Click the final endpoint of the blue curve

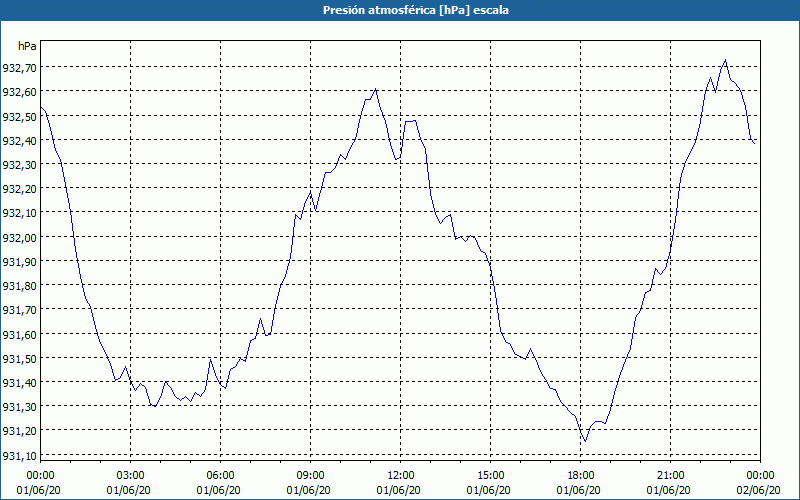[754, 143]
